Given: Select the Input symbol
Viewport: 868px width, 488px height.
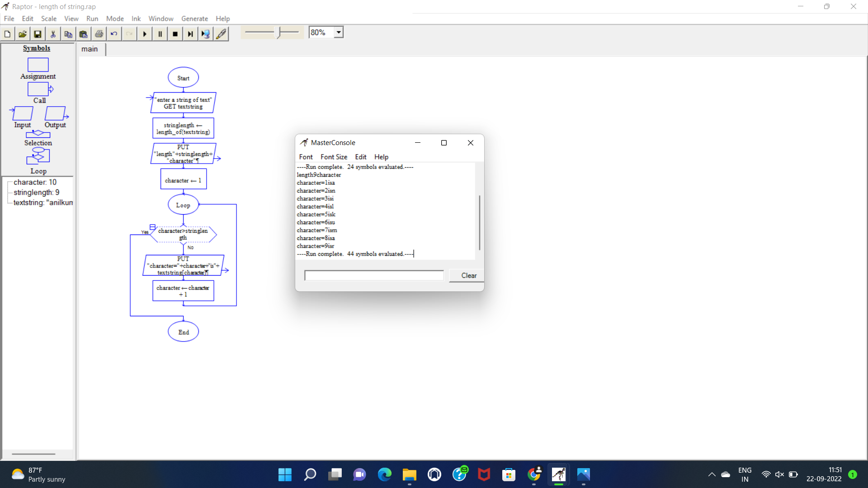Looking at the screenshot, I should click(22, 114).
